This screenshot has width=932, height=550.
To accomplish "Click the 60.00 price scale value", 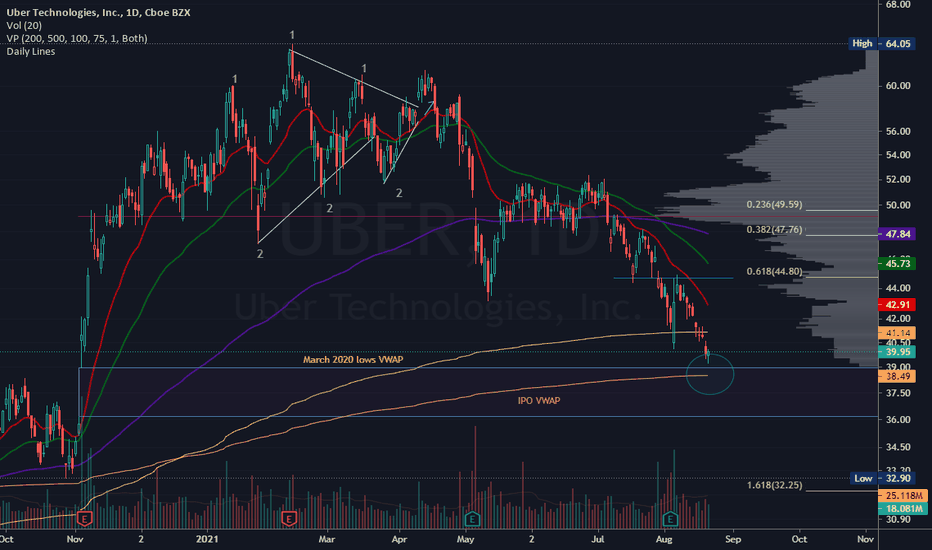I will [898, 86].
